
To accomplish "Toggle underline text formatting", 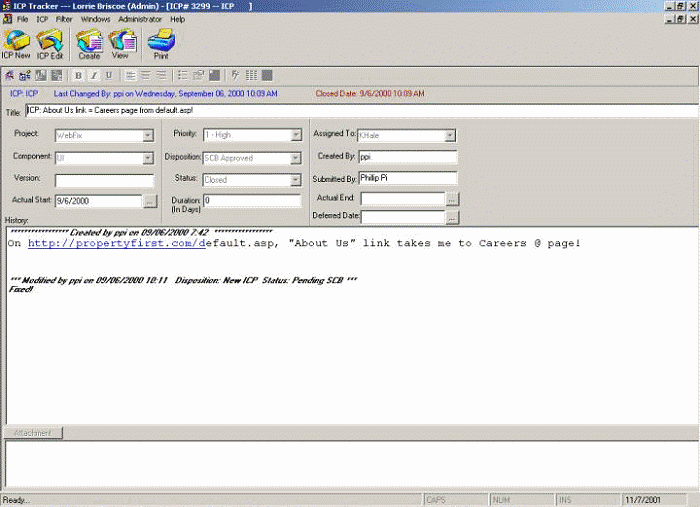I will click(108, 75).
